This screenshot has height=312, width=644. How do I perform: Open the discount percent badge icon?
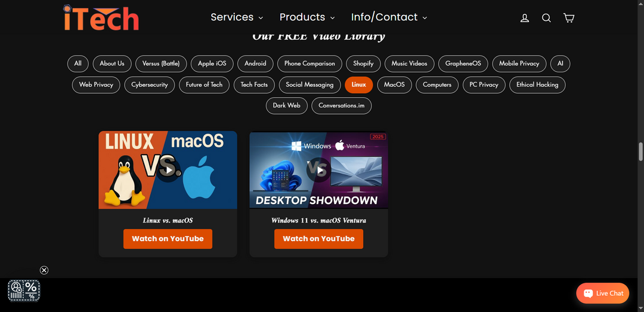click(24, 291)
